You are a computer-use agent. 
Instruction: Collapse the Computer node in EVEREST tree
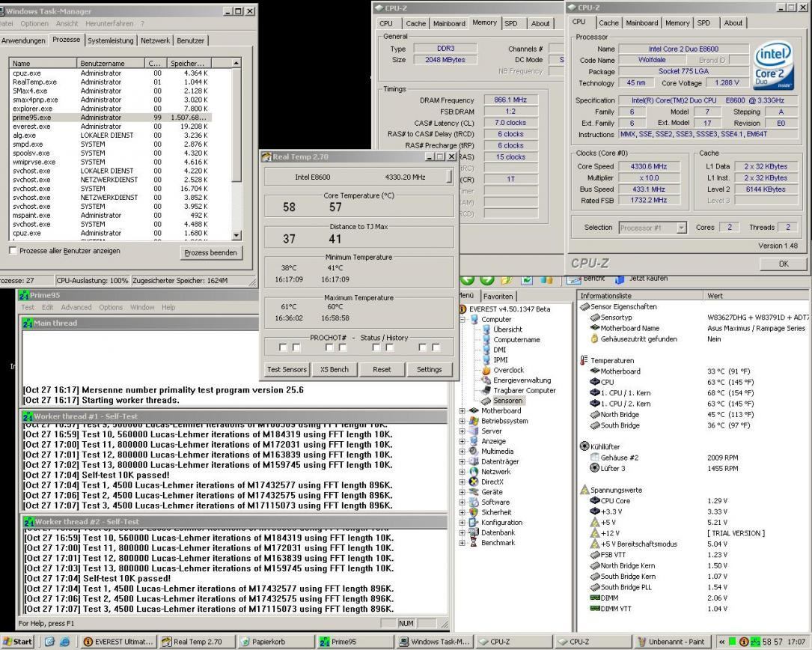pos(462,319)
